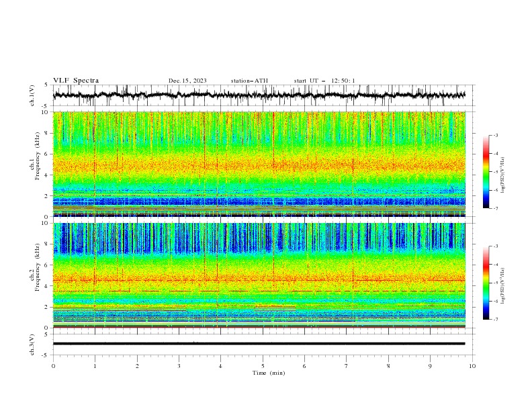
Task: Click the log(PSD) label beside the ch.1 colorbar
Action: (502, 175)
